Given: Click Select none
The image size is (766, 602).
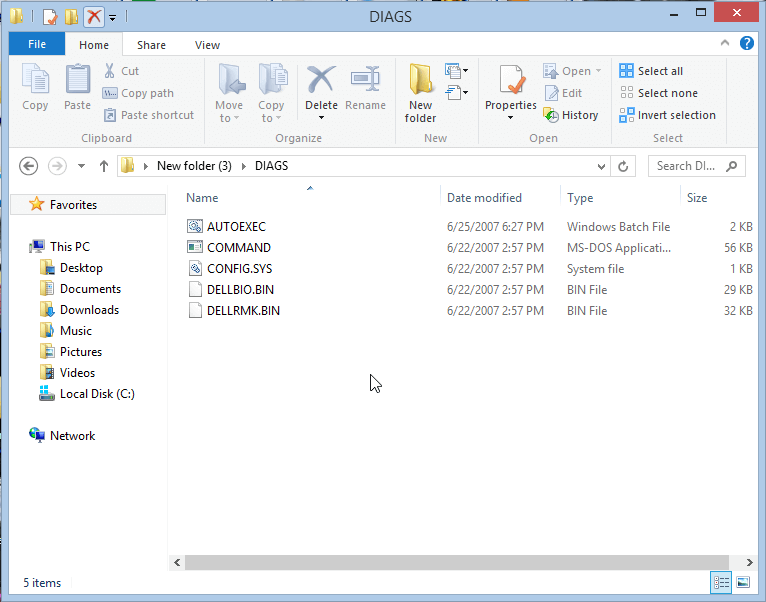Looking at the screenshot, I should coord(659,93).
